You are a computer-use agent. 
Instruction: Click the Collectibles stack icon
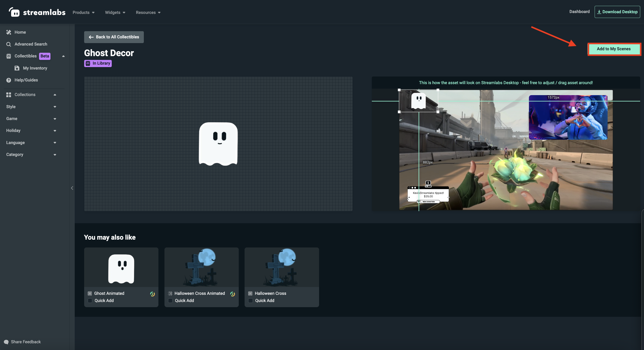click(x=9, y=56)
